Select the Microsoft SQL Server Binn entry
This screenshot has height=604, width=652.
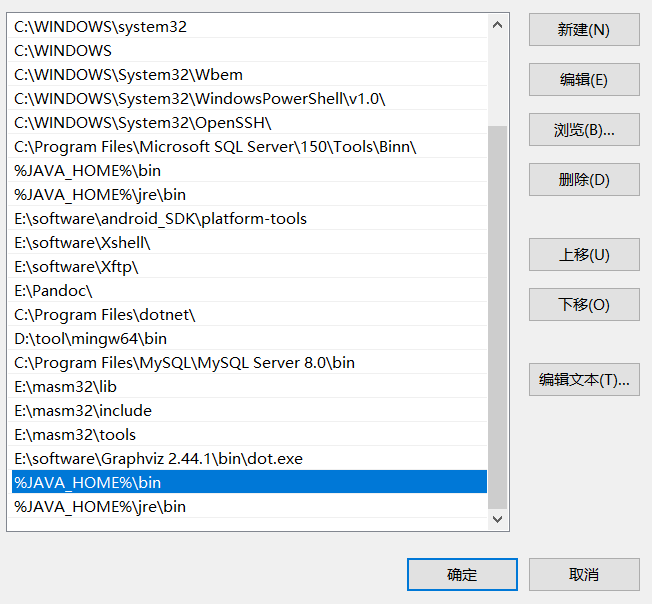[249, 147]
